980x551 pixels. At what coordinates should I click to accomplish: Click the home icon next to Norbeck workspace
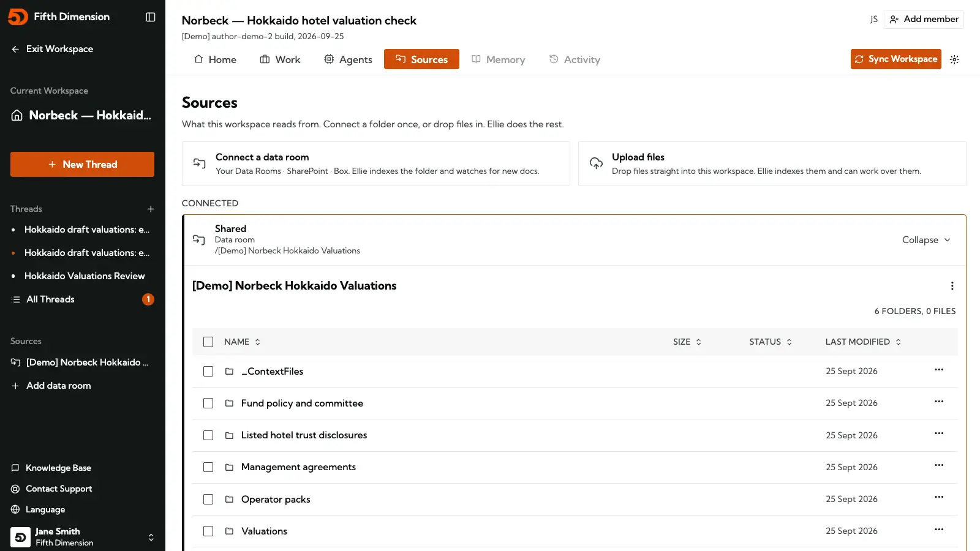point(17,115)
